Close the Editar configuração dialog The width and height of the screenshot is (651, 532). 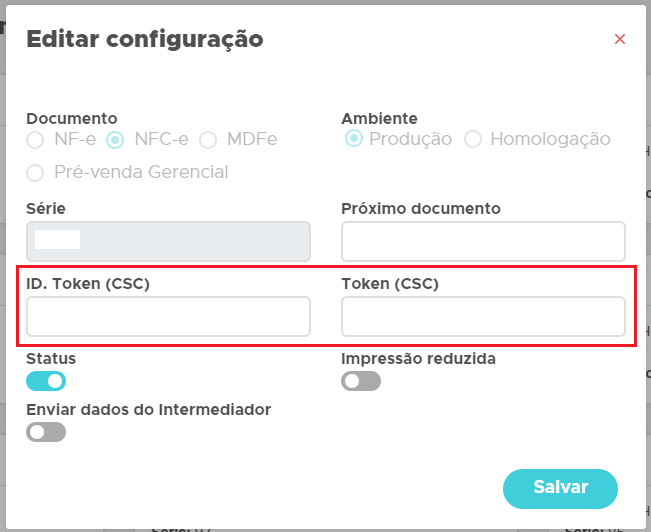[x=620, y=40]
